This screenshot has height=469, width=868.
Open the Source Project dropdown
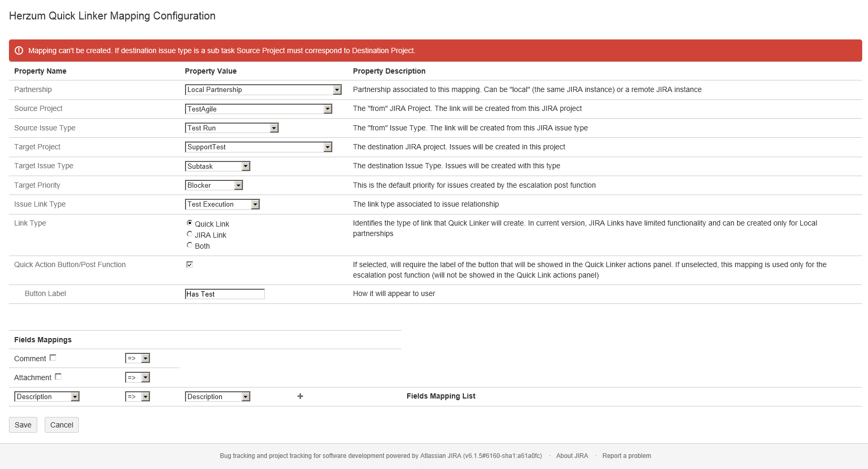coord(259,109)
